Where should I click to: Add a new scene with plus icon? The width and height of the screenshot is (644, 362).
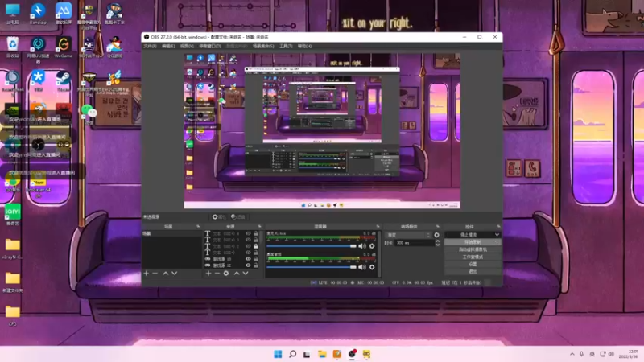tap(147, 273)
